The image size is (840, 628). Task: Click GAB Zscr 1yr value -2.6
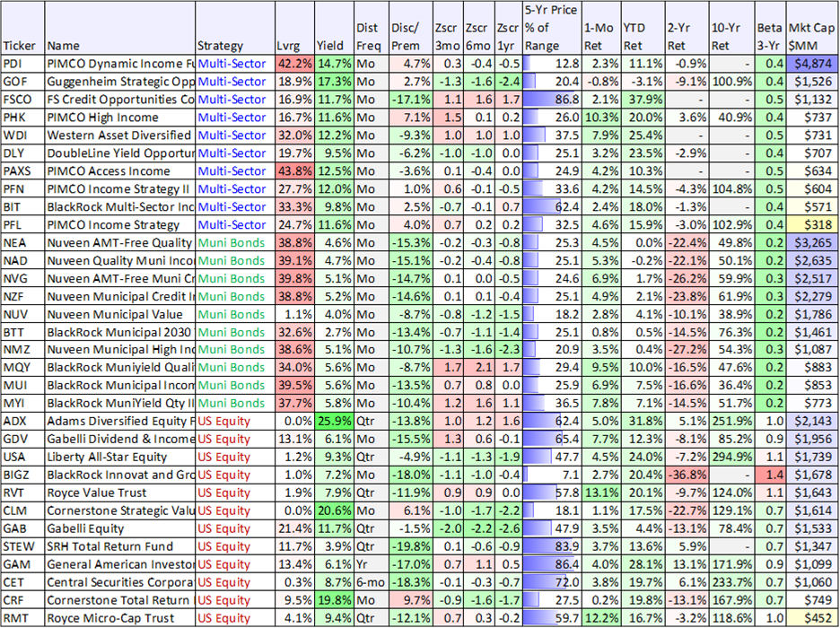coord(508,529)
